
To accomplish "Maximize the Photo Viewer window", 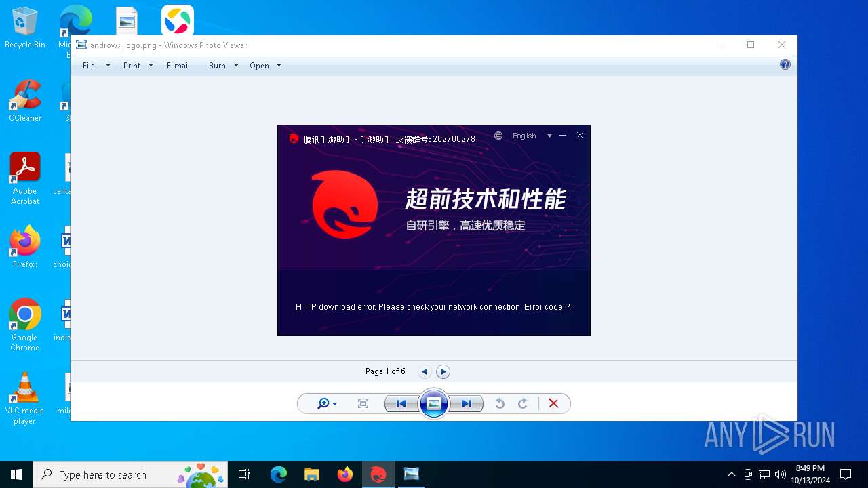I will pyautogui.click(x=751, y=45).
